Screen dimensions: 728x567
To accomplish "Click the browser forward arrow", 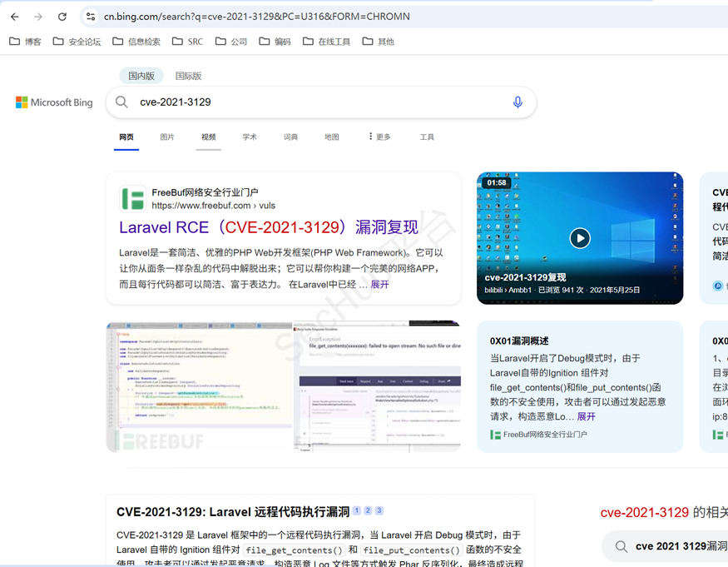I will pyautogui.click(x=38, y=17).
